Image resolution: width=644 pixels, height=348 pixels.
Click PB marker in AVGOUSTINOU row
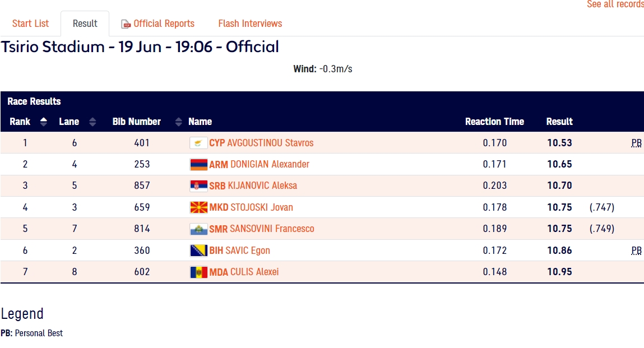636,143
